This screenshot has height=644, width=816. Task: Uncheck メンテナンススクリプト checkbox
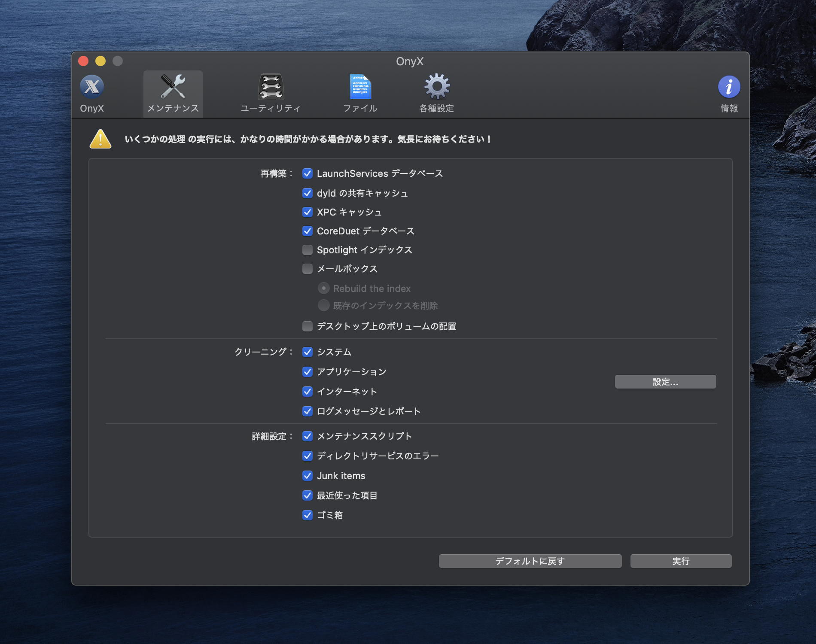[x=308, y=436]
